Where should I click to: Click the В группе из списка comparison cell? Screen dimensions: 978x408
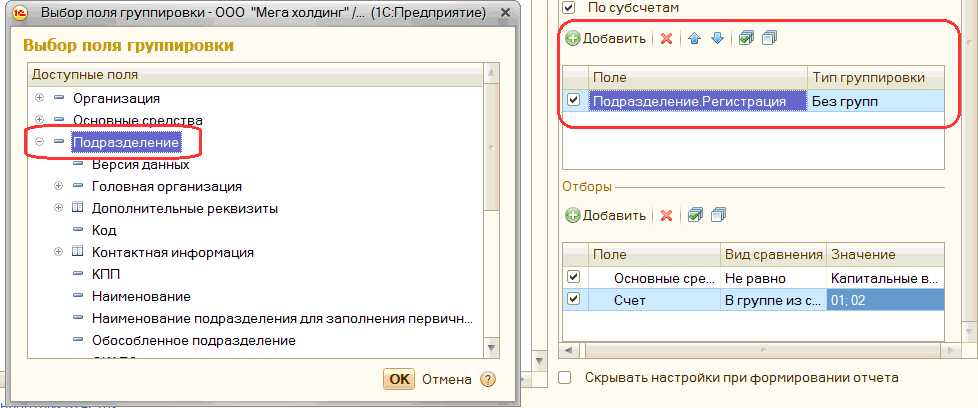pyautogui.click(x=773, y=301)
